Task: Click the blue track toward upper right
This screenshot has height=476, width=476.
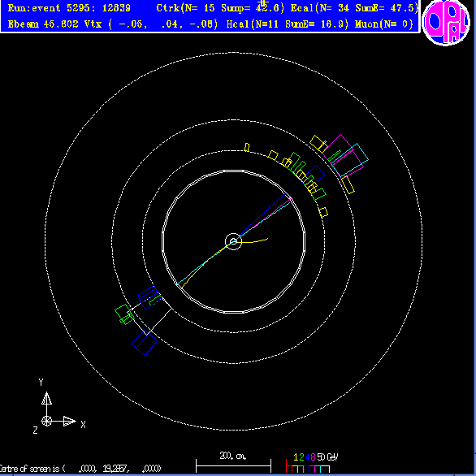Action: [x=261, y=216]
